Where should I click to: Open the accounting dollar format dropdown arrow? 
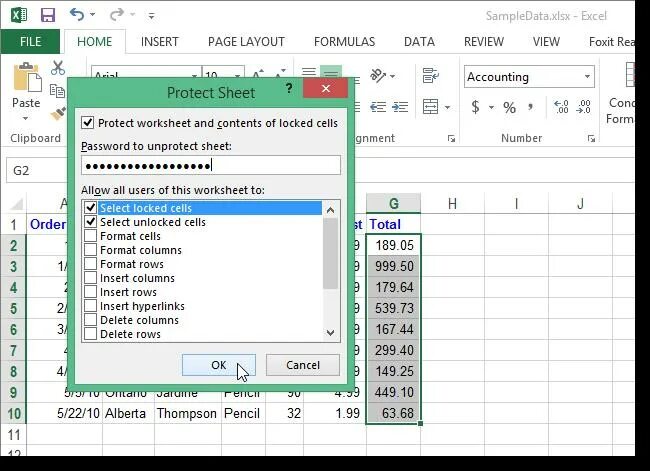click(491, 108)
